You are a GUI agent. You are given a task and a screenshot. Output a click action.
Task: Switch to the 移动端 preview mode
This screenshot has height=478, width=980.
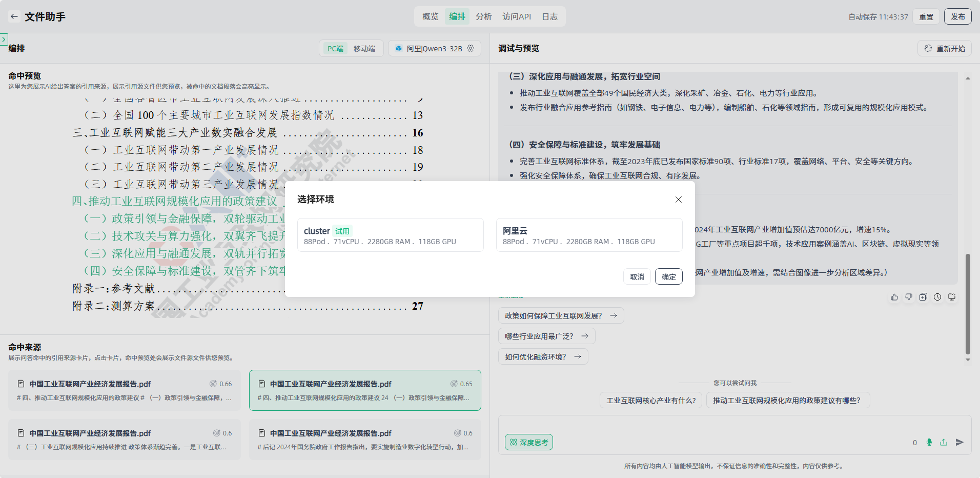click(364, 48)
